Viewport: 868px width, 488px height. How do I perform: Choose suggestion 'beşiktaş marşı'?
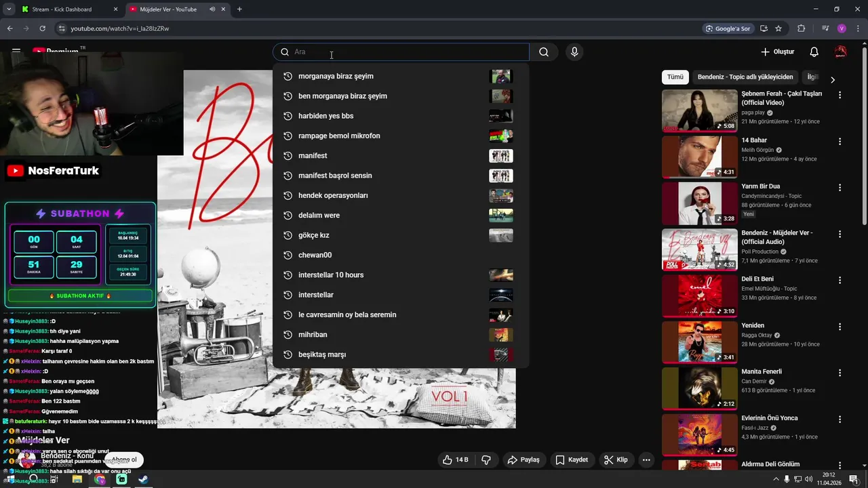[401, 354]
